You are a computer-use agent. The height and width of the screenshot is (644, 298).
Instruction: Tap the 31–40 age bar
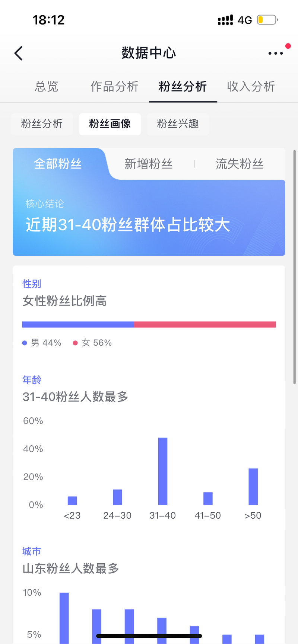163,471
